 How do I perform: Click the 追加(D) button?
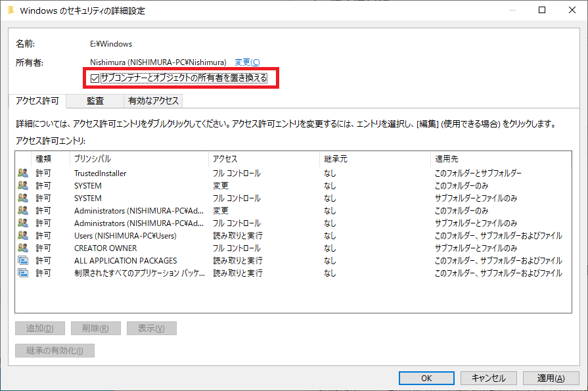click(x=40, y=329)
